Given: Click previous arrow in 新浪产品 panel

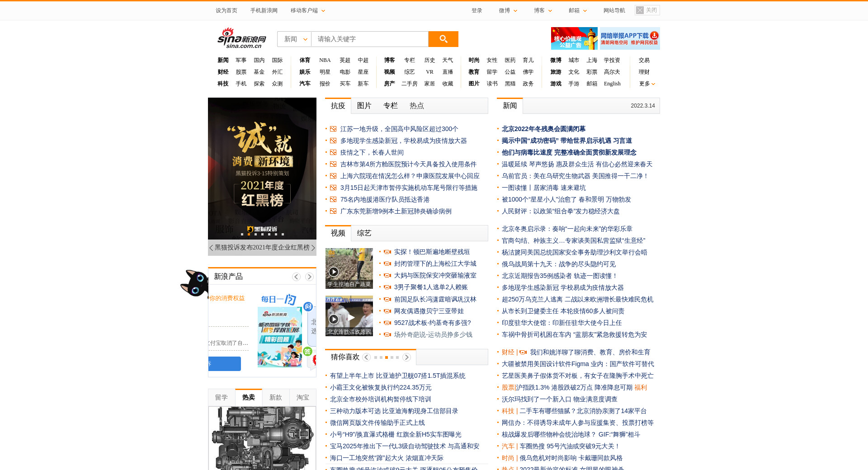Looking at the screenshot, I should pos(296,277).
